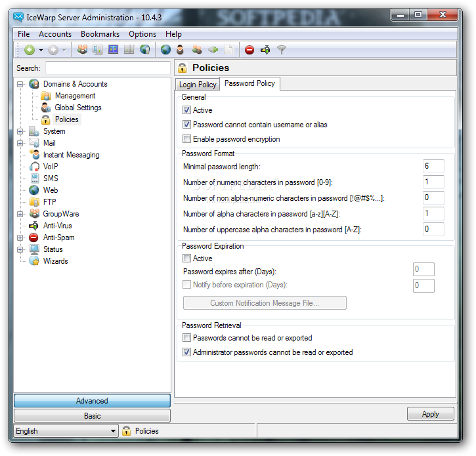The image size is (476, 456).
Task: Click the uppercase alpha characters count field
Action: click(x=433, y=230)
